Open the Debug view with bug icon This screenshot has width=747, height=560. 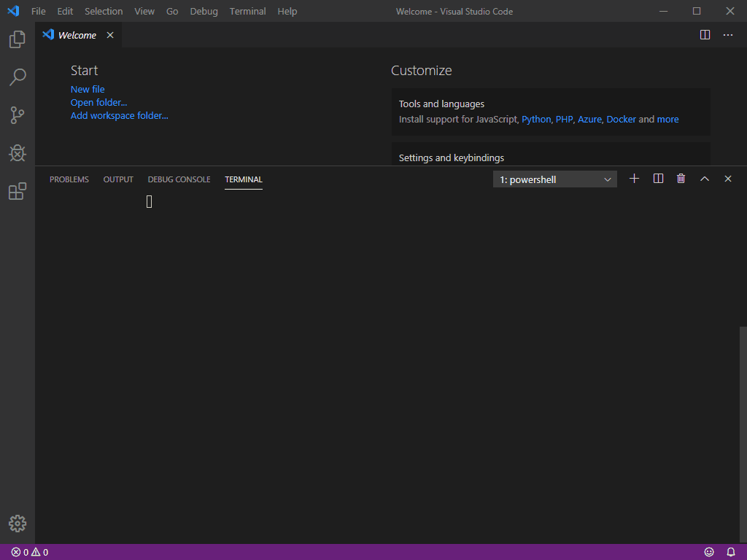coord(18,153)
